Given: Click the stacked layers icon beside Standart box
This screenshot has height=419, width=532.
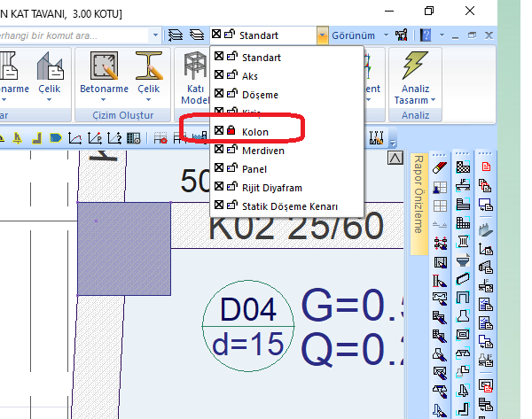Looking at the screenshot, I should pyautogui.click(x=197, y=35).
